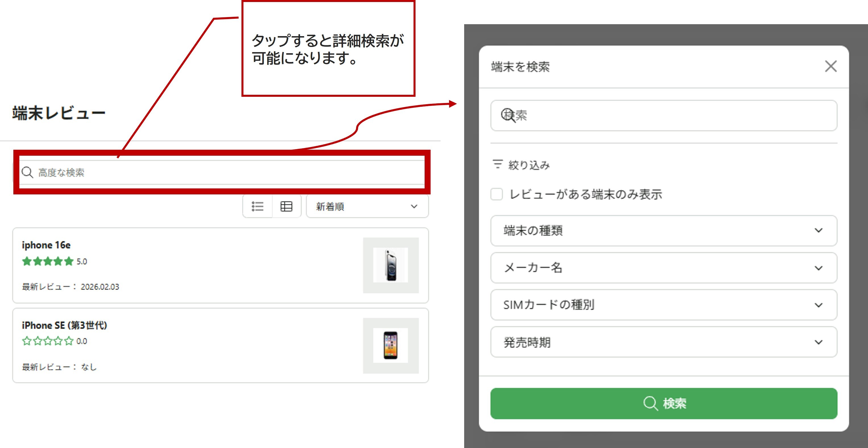This screenshot has width=868, height=448.
Task: Click magnifier icon in 高度な検索 field
Action: [27, 172]
